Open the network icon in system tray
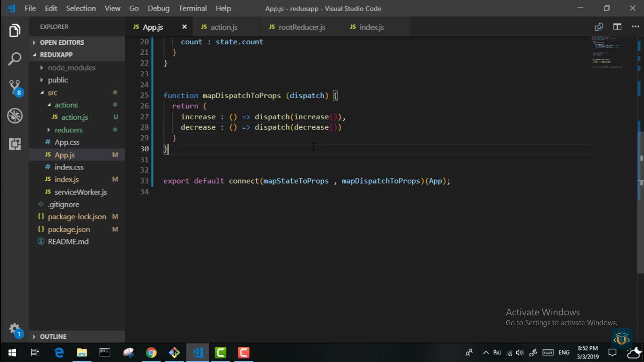Image resolution: width=644 pixels, height=362 pixels. [509, 353]
